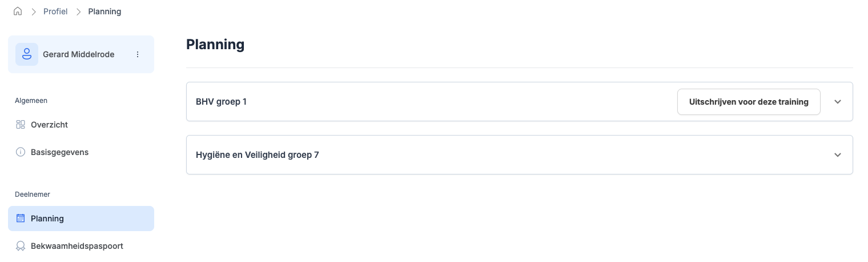
Task: Click the BHV groep 1 title
Action: 221,102
